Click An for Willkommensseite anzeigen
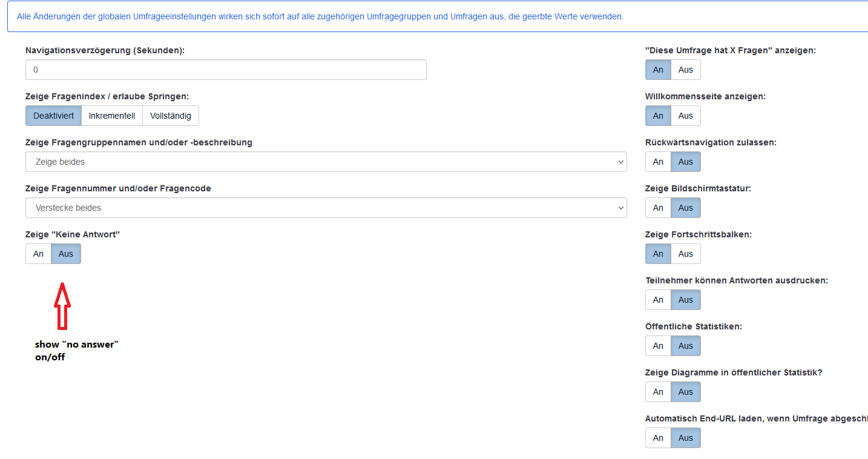This screenshot has width=868, height=459. tap(658, 116)
